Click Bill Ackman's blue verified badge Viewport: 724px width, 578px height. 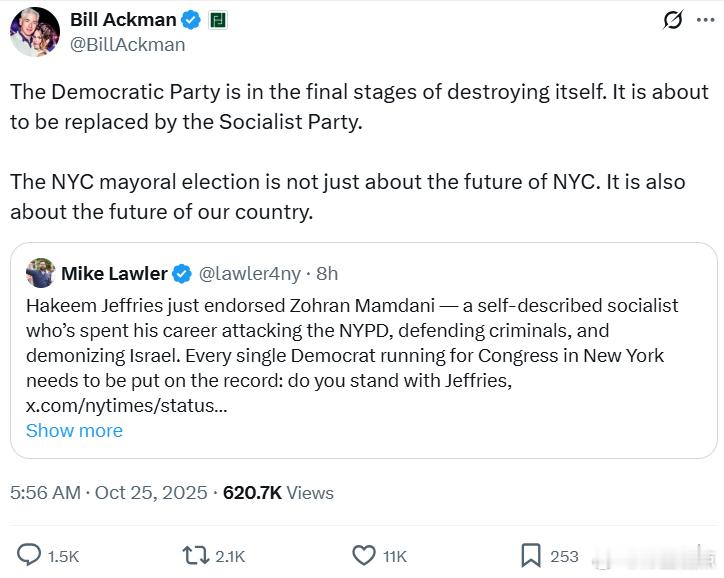coord(191,20)
